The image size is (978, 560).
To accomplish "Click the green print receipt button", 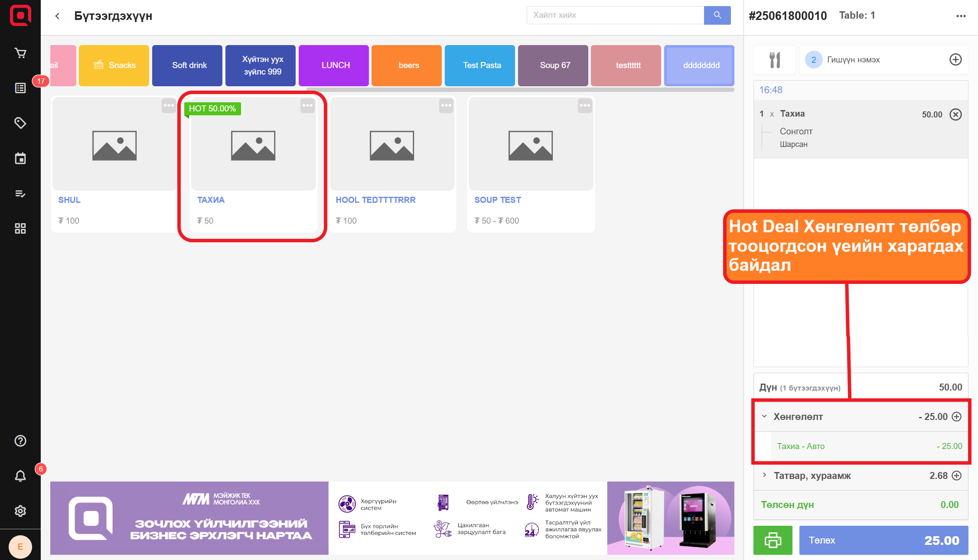I will click(x=773, y=540).
